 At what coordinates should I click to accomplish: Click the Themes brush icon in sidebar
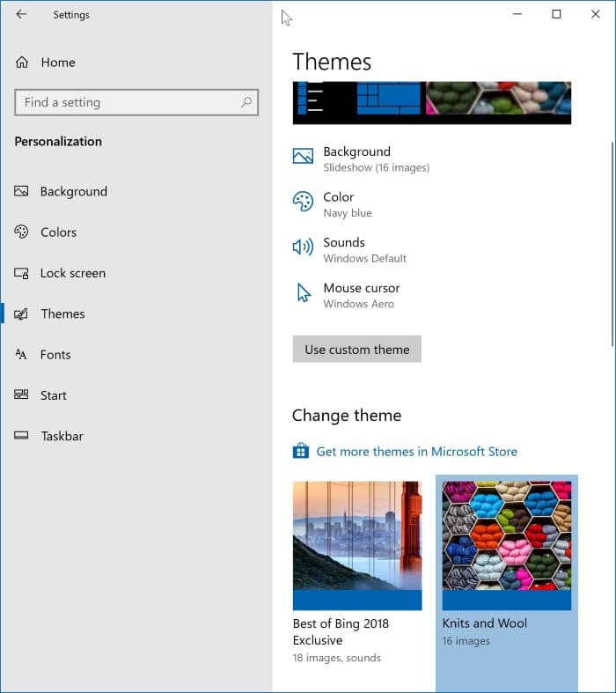21,313
